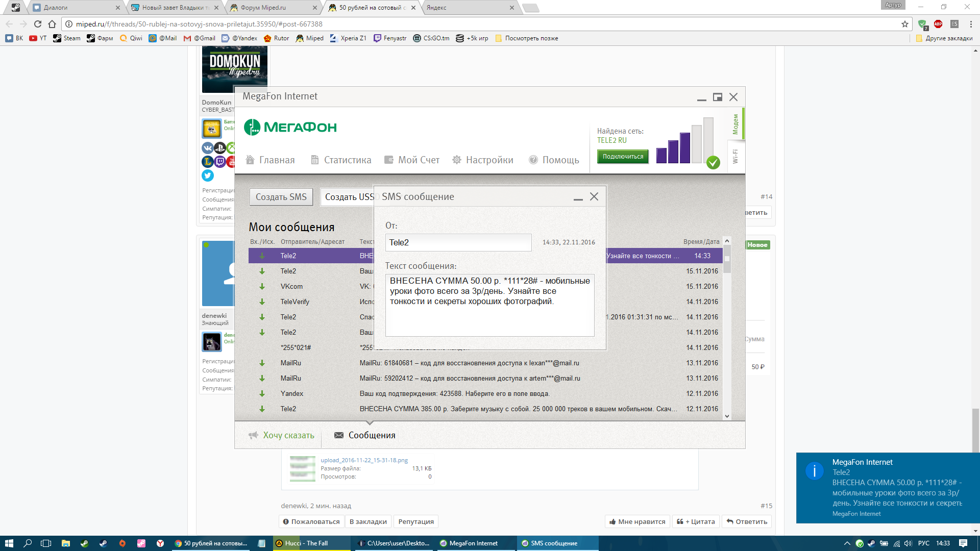
Task: Open Task View on the taskbar
Action: point(46,543)
